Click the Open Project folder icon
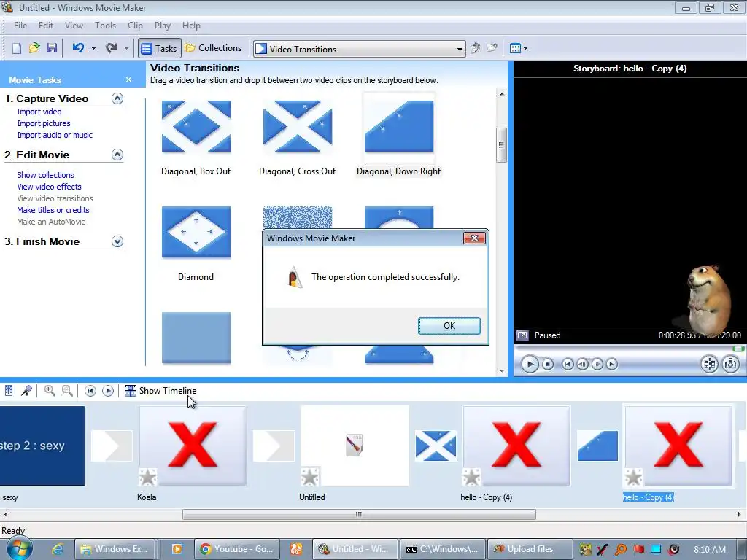Viewport: 747px width, 560px height. (x=34, y=48)
